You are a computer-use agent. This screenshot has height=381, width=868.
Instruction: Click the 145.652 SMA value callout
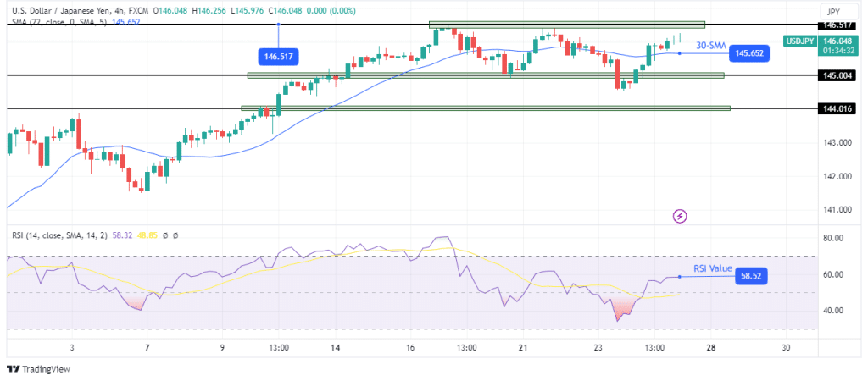pos(749,53)
